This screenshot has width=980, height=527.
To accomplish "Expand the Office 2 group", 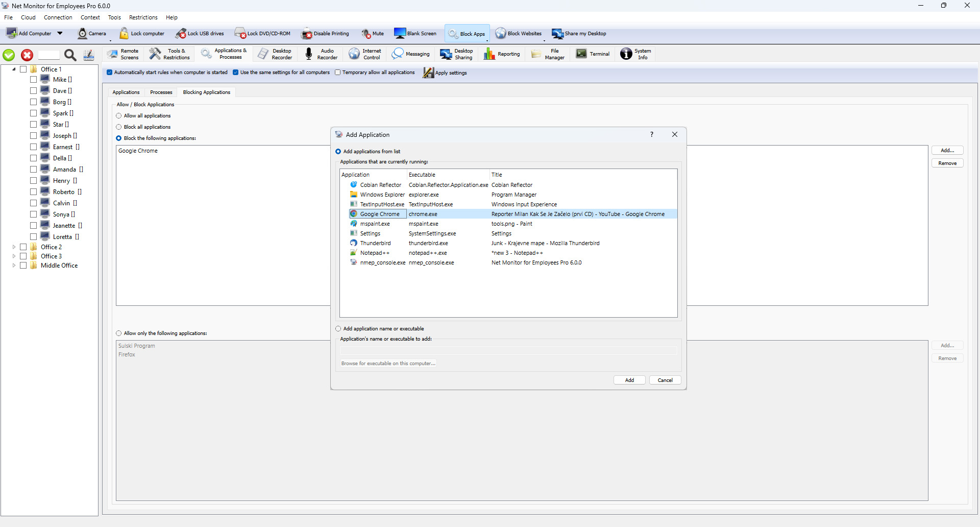I will [14, 247].
